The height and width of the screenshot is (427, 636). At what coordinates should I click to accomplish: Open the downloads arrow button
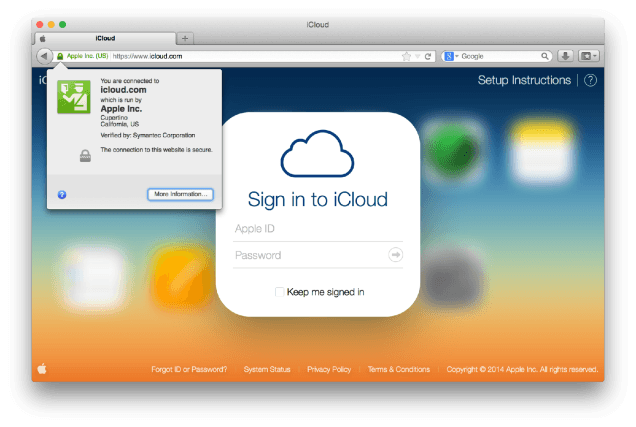pyautogui.click(x=565, y=56)
